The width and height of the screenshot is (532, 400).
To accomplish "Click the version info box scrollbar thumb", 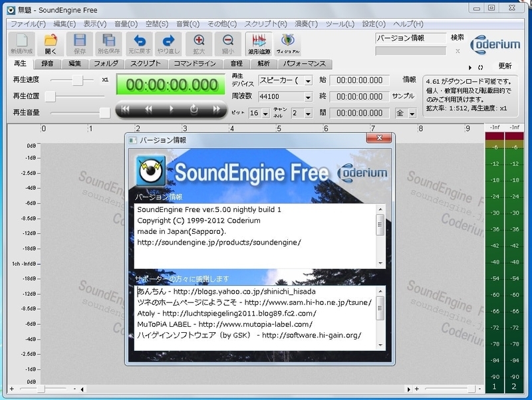I will 380,225.
